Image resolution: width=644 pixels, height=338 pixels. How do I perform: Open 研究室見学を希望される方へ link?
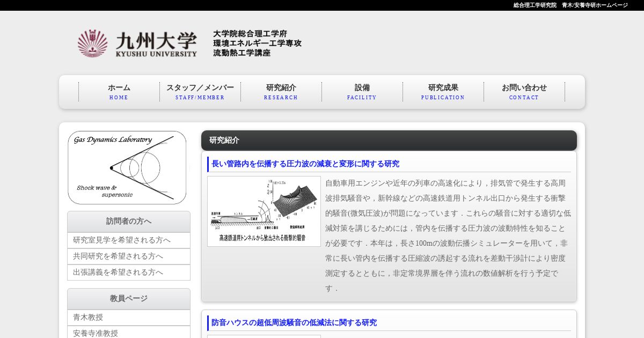point(129,240)
